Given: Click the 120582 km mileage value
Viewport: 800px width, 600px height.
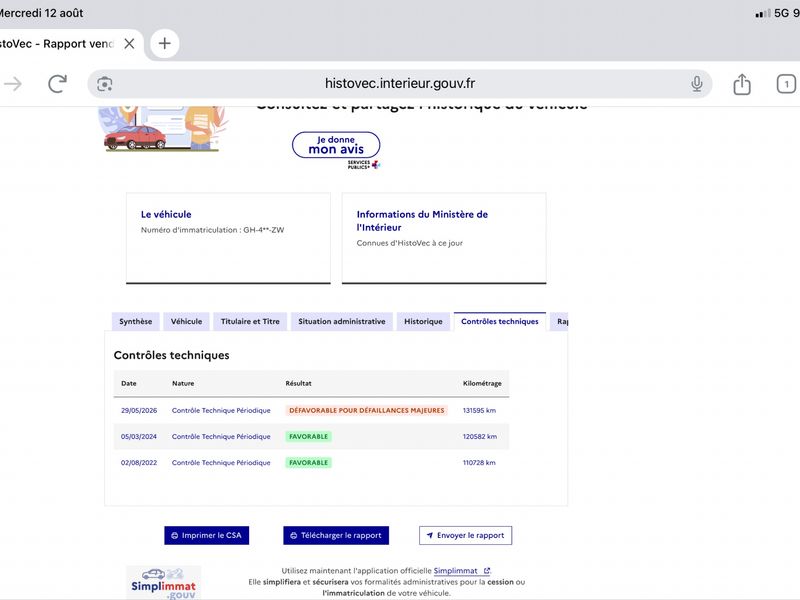Looking at the screenshot, I should click(480, 436).
